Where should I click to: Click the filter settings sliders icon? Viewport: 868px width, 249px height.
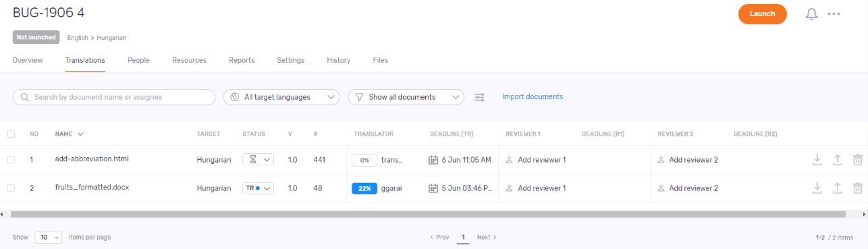479,97
